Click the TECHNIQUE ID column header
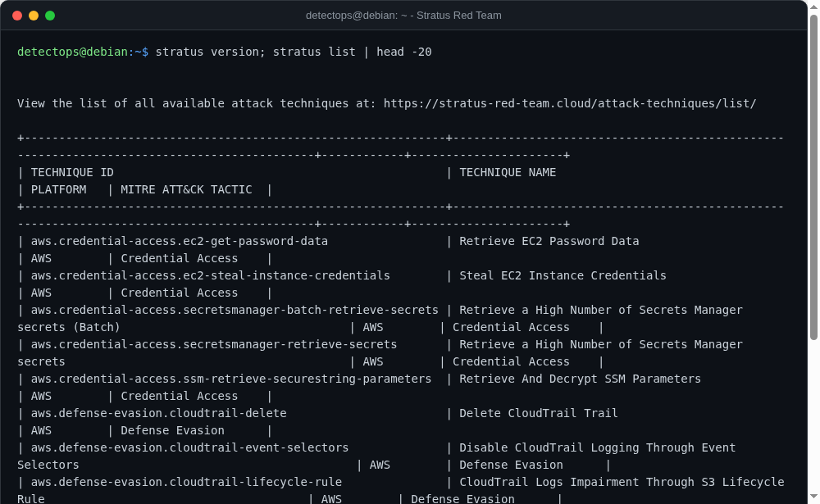The height and width of the screenshot is (504, 820). [x=72, y=173]
